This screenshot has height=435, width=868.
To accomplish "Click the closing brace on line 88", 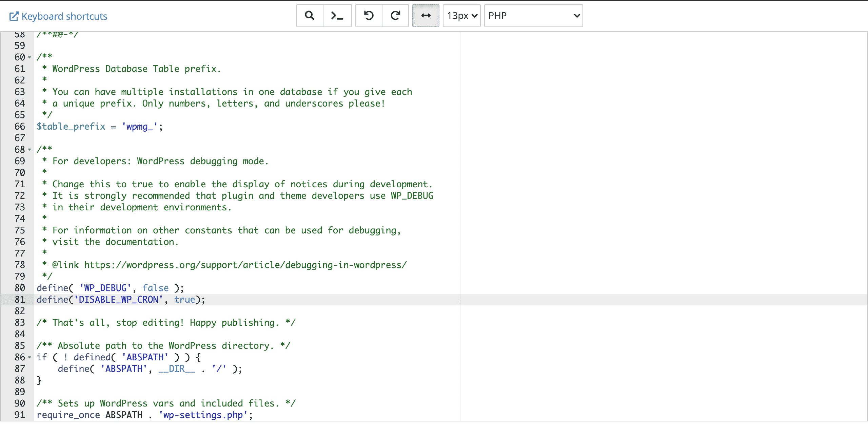I will [x=39, y=380].
